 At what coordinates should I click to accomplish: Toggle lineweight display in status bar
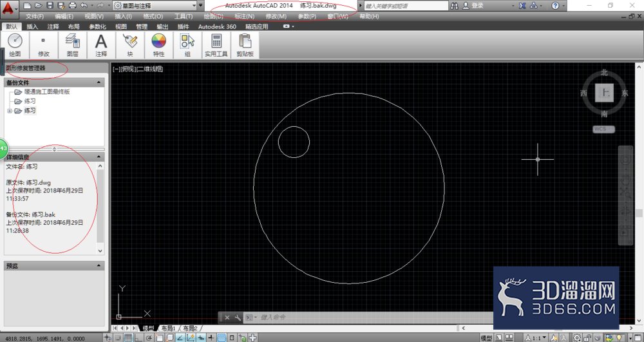(211, 337)
